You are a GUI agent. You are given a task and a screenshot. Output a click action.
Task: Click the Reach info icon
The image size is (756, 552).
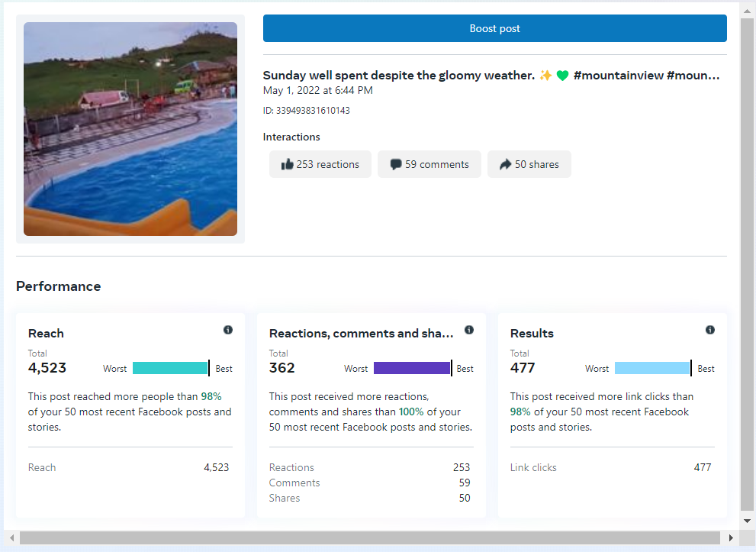click(x=228, y=330)
